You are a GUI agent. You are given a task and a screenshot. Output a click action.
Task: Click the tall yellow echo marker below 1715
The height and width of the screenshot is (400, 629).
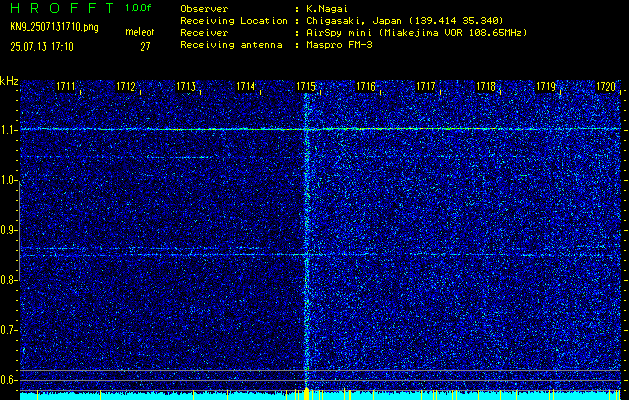pos(307,394)
